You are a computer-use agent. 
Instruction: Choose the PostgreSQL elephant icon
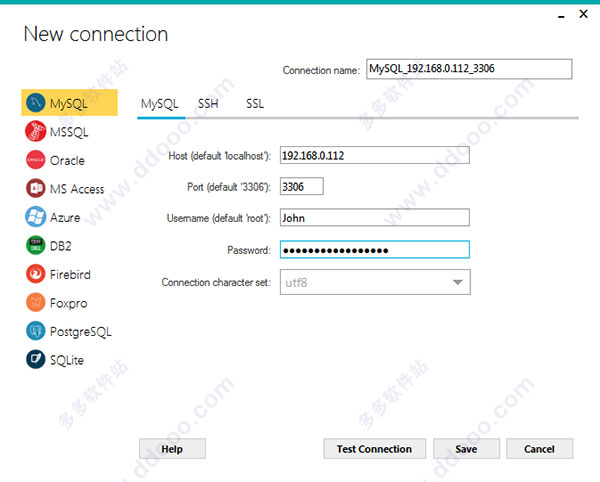point(36,331)
